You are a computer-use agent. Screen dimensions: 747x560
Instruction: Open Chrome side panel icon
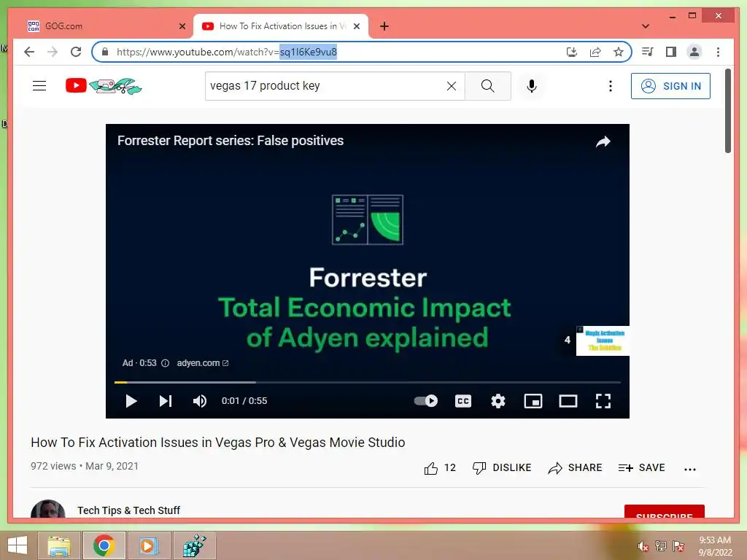(671, 52)
